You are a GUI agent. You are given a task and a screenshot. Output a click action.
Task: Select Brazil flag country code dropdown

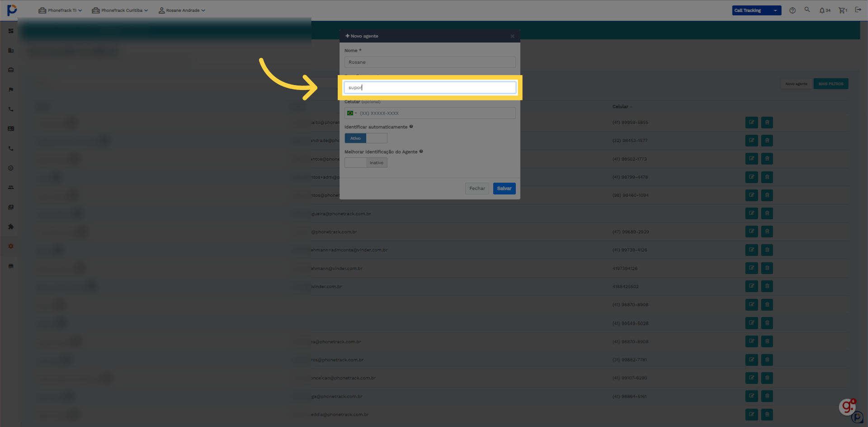coord(351,113)
